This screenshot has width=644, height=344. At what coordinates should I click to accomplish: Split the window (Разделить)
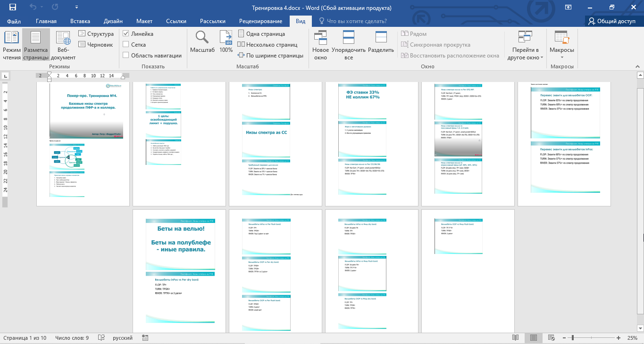click(381, 41)
